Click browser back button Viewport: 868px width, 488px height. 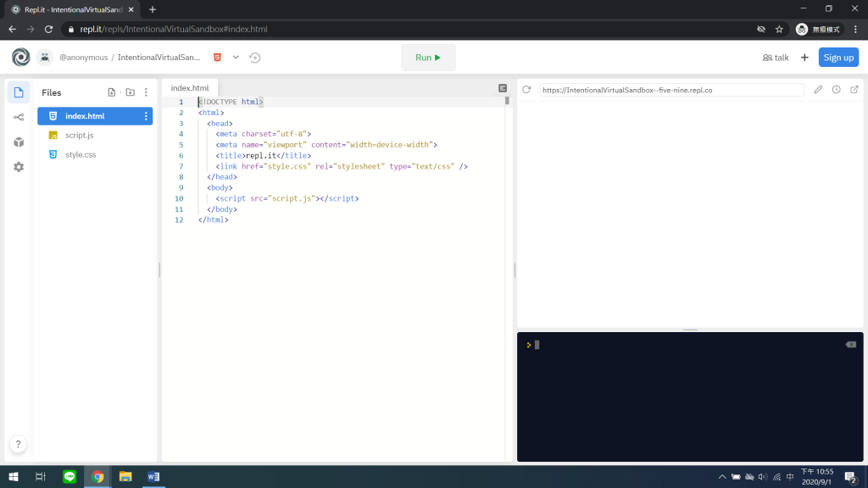point(12,30)
